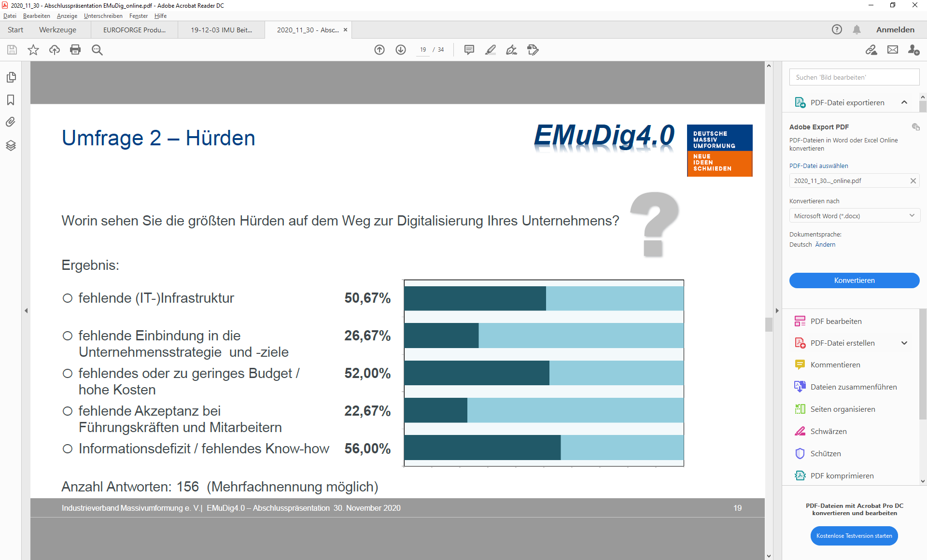Click the share link icon

871,50
